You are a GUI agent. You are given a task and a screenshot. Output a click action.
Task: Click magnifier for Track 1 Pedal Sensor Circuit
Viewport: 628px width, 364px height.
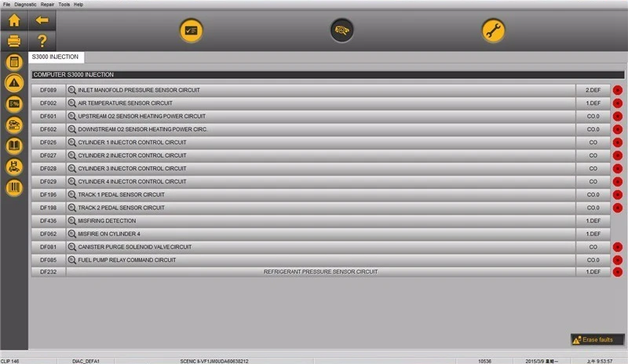71,195
